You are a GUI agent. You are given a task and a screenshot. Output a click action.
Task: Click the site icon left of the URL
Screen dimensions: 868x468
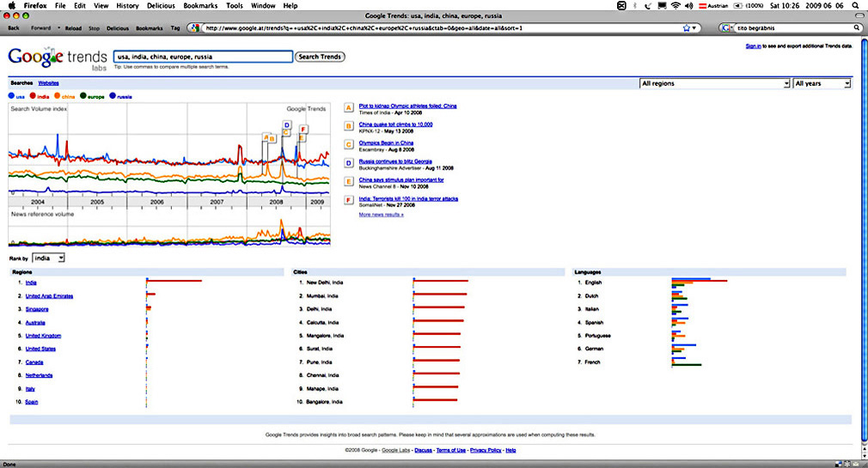[x=193, y=27]
